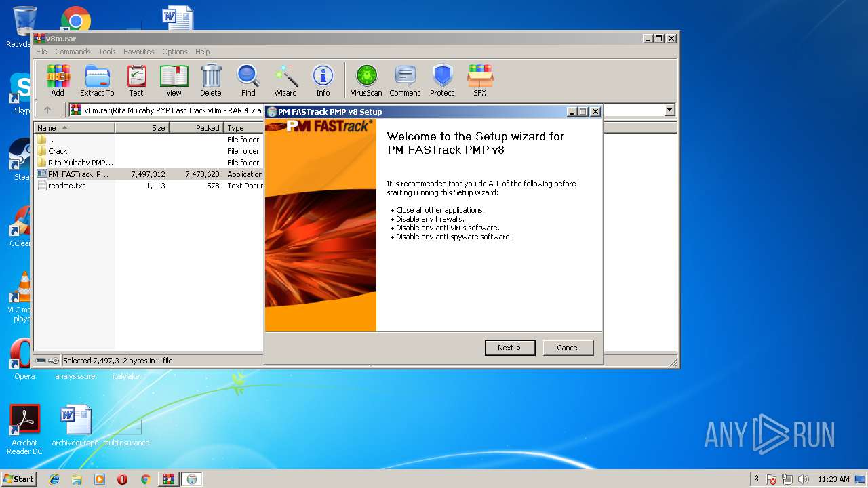Open the Tools menu
The image size is (868, 488).
[x=107, y=52]
